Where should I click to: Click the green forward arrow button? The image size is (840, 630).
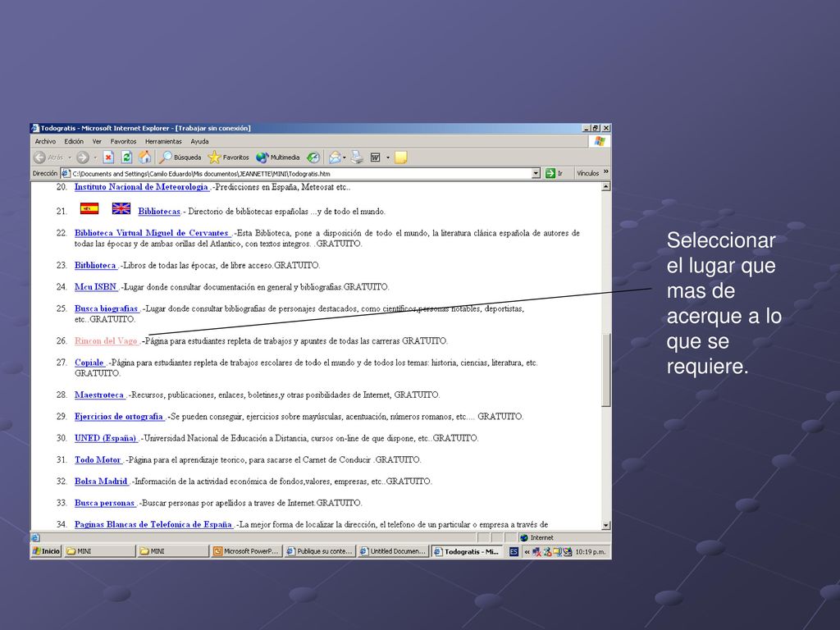click(x=82, y=157)
